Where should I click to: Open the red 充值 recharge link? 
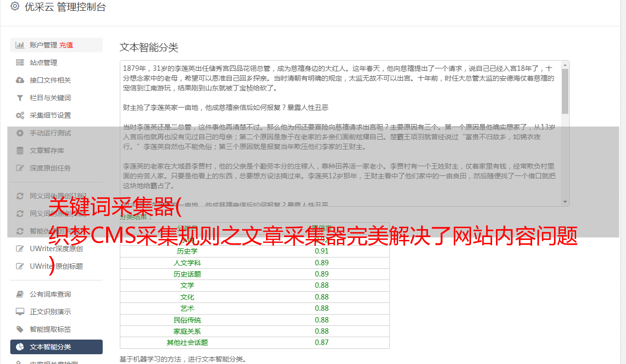(66, 45)
